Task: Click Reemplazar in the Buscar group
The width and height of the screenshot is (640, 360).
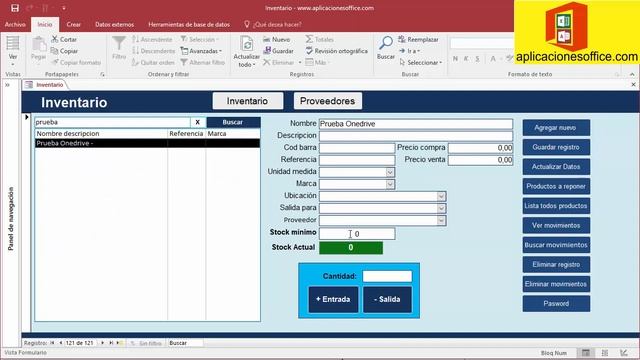Action: (418, 39)
